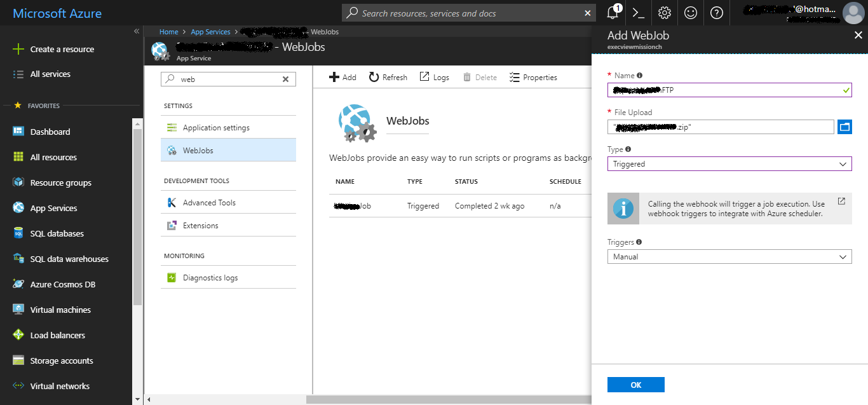Image resolution: width=868 pixels, height=405 pixels.
Task: Collapse the left navigation sidebar
Action: click(136, 31)
